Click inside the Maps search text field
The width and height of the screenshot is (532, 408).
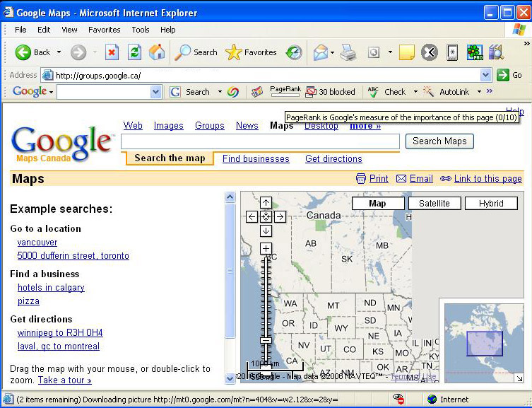260,141
